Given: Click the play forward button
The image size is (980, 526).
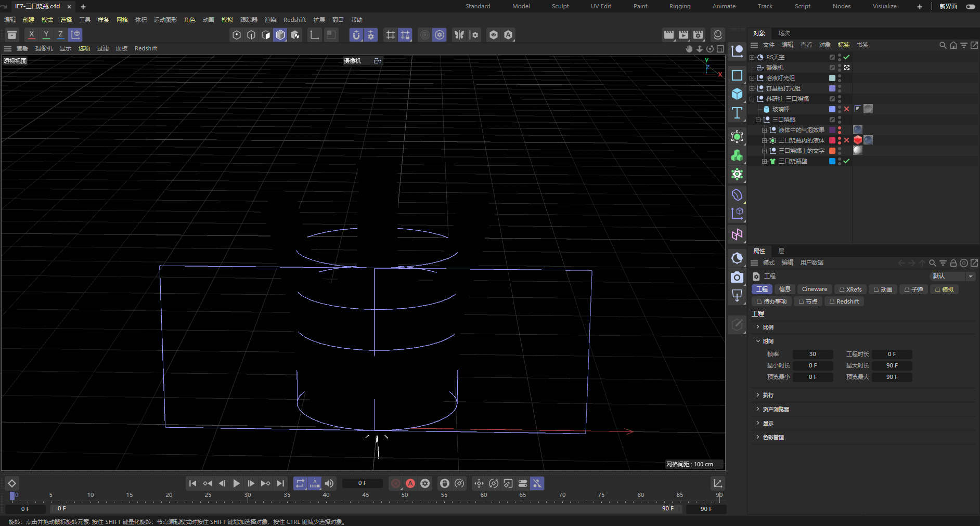Looking at the screenshot, I should click(237, 483).
